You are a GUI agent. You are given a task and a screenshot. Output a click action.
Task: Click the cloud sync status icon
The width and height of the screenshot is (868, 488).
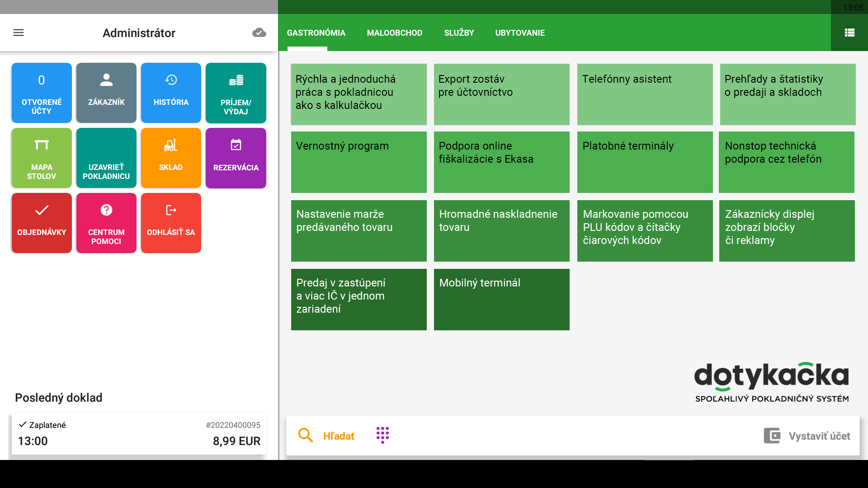[259, 33]
